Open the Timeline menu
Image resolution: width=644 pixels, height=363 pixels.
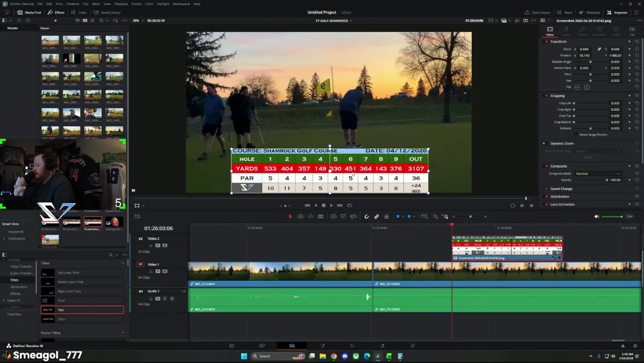pos(72,4)
